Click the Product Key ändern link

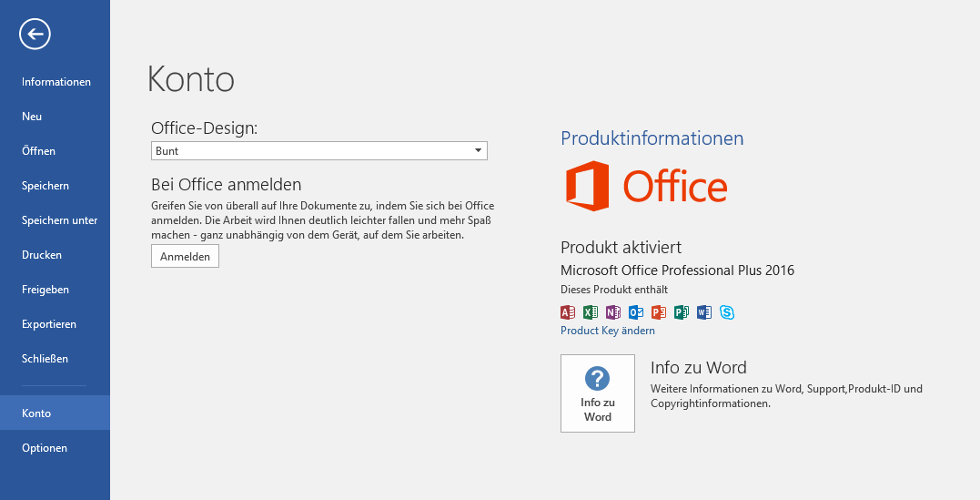coord(608,331)
